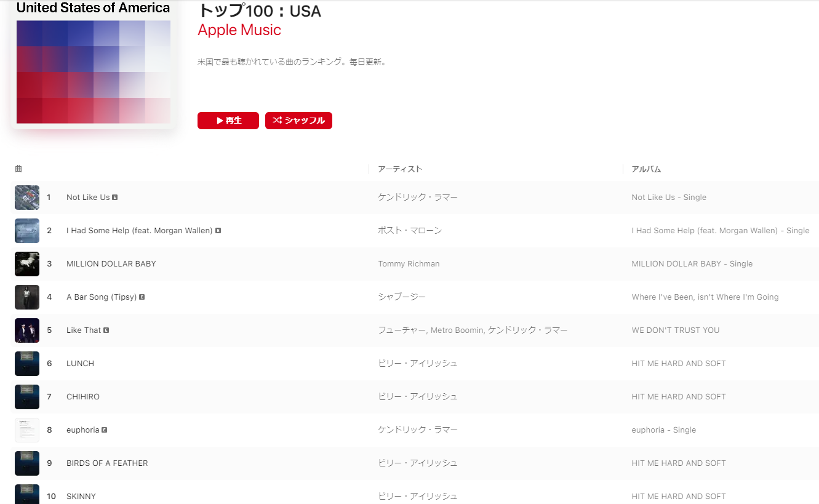Open the ポスト・マローン artist link

(x=410, y=231)
